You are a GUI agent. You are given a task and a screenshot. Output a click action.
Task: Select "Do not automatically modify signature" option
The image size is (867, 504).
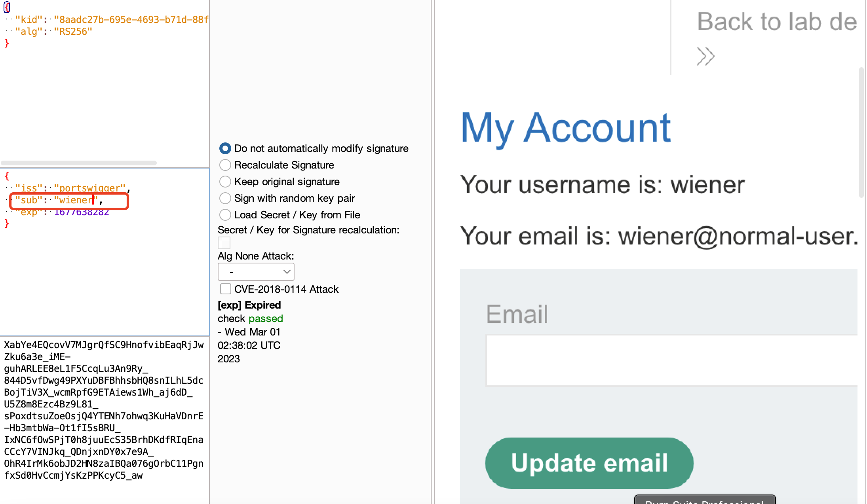click(225, 148)
